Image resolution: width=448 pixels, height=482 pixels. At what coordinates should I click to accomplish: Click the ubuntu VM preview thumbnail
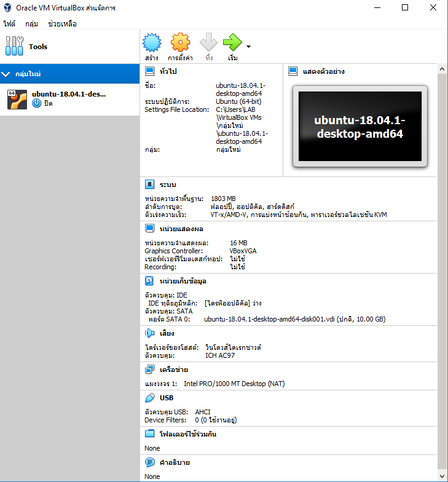click(360, 127)
